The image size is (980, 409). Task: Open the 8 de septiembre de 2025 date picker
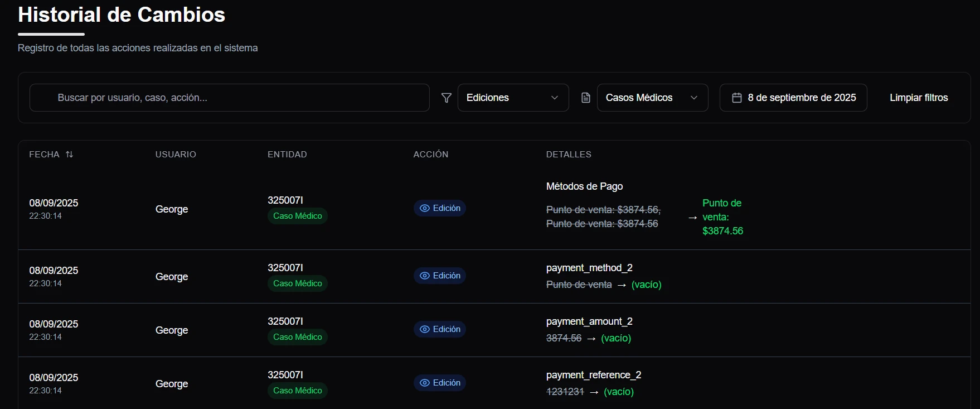(x=793, y=98)
